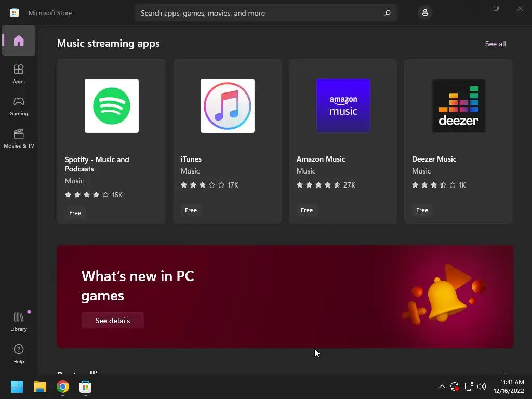The width and height of the screenshot is (532, 399).
Task: Click the What's new in PC games heading
Action: 137,286
